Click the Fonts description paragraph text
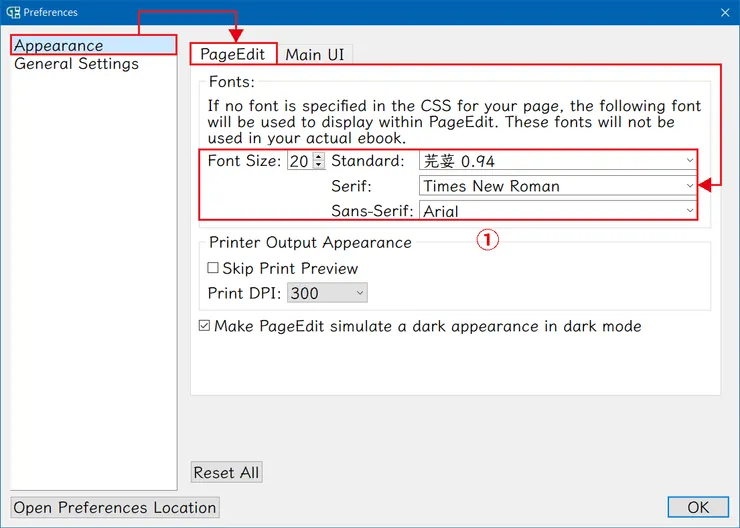The width and height of the screenshot is (740, 528). click(x=453, y=122)
